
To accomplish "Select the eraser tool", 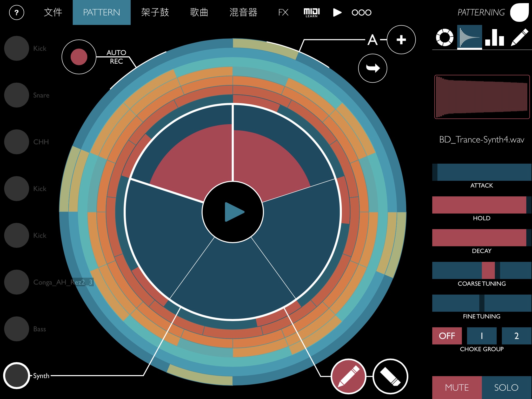I will pyautogui.click(x=390, y=376).
